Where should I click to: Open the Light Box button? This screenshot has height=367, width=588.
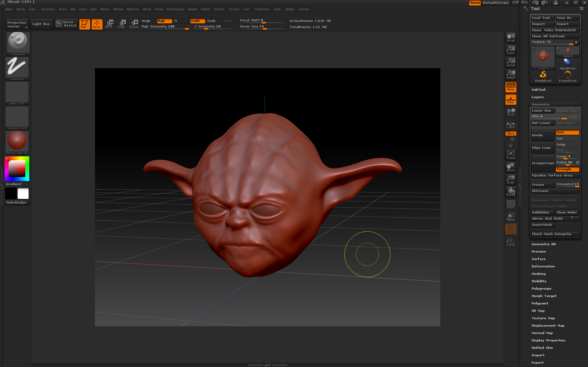(41, 24)
